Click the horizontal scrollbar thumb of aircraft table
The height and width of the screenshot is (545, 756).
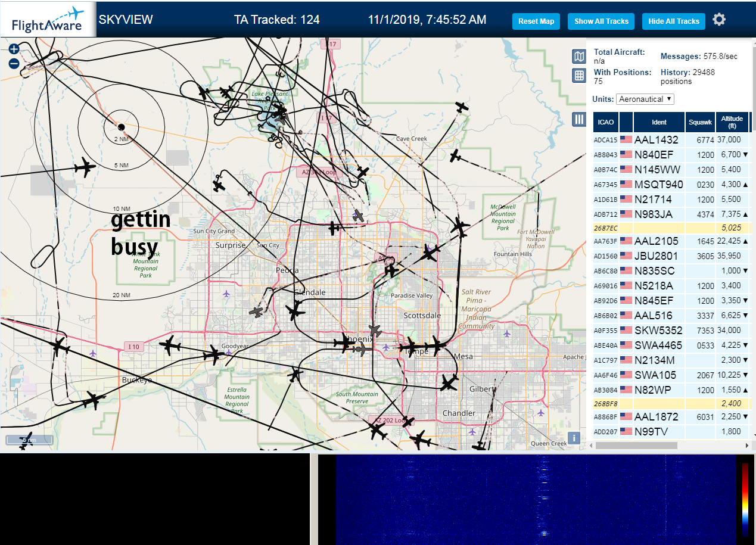click(636, 445)
